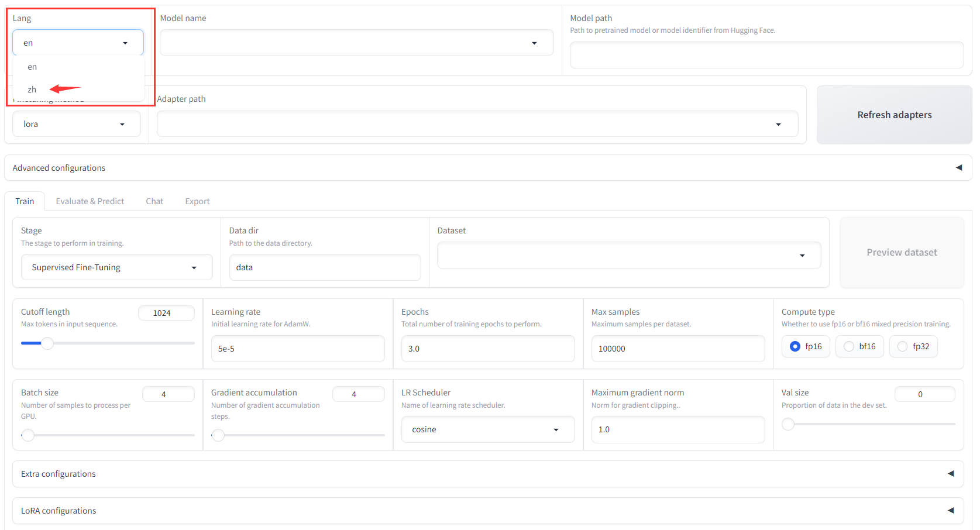Click the Learning rate input field
Screen dimensions: 980x530
pos(298,349)
